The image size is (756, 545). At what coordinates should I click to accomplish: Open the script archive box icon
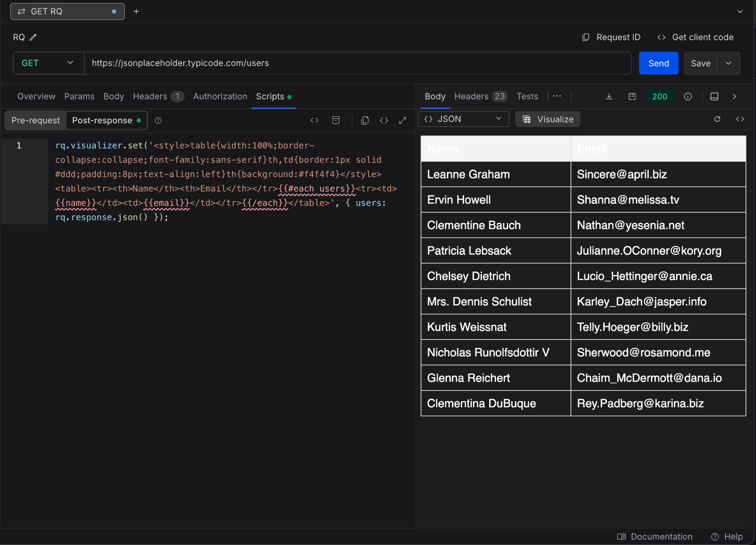pyautogui.click(x=336, y=121)
